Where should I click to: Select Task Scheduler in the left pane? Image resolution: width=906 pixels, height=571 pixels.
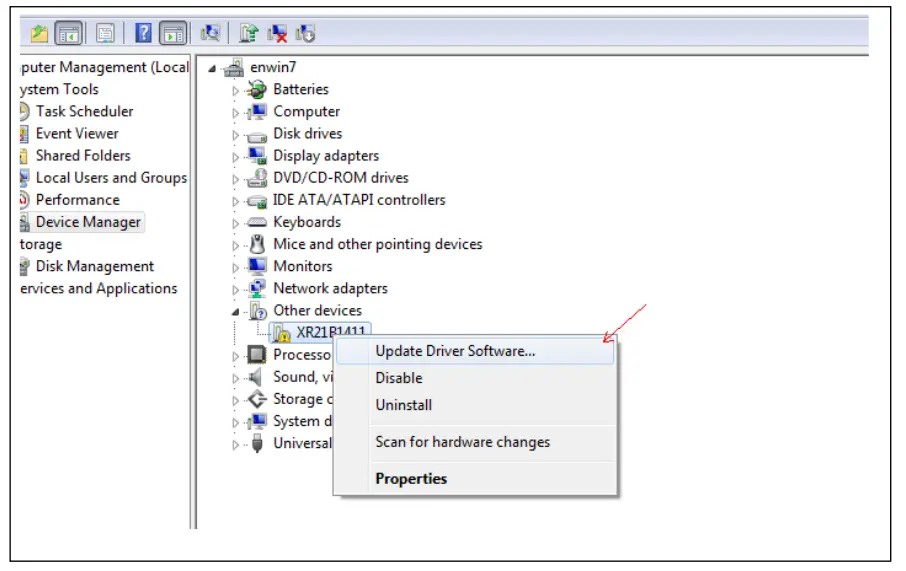(84, 111)
